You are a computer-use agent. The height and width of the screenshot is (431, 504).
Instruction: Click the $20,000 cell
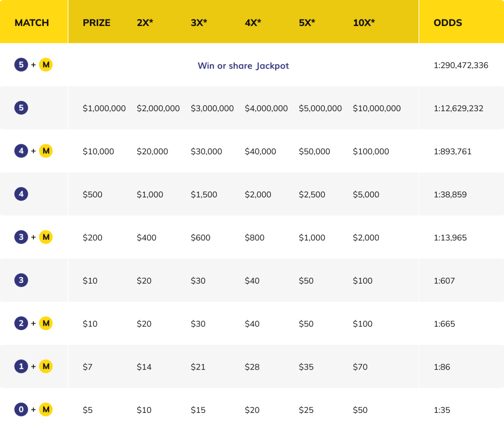click(x=152, y=152)
